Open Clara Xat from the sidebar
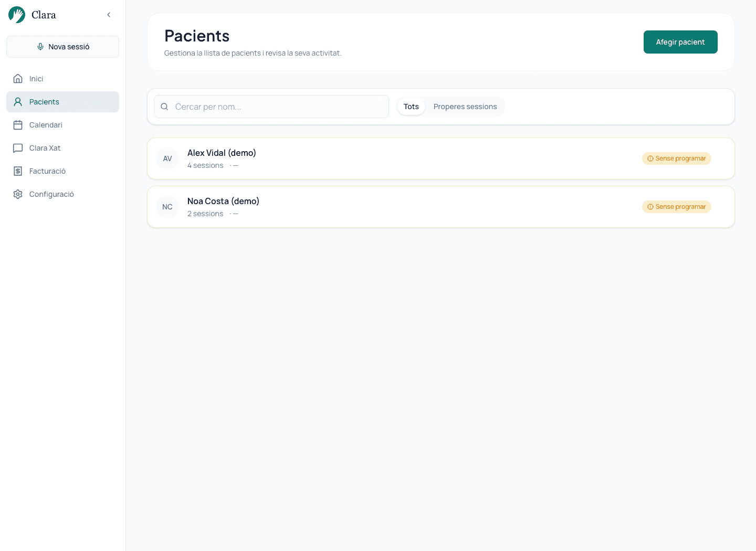 point(62,148)
